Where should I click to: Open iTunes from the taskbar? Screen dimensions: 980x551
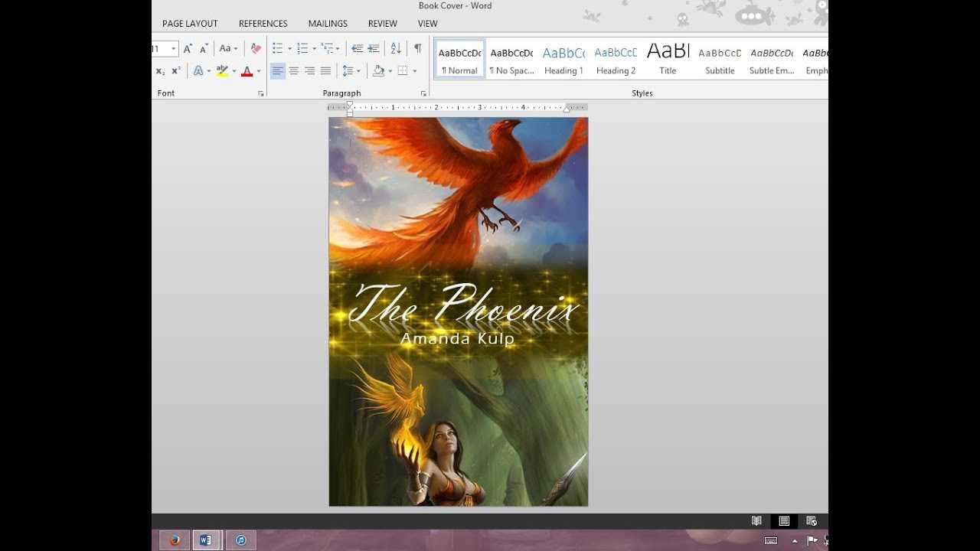click(240, 540)
